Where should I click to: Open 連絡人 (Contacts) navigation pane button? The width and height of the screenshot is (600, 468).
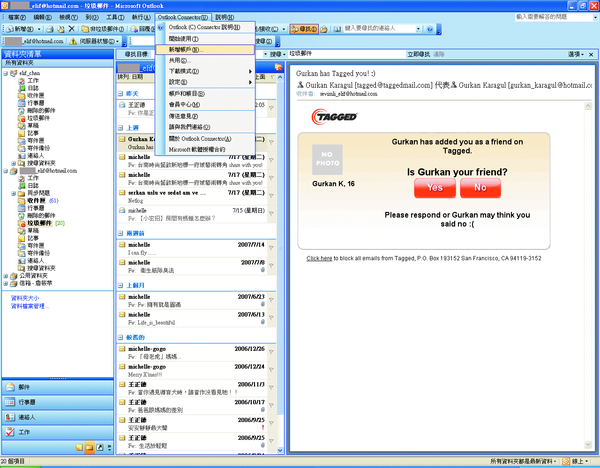point(58,417)
